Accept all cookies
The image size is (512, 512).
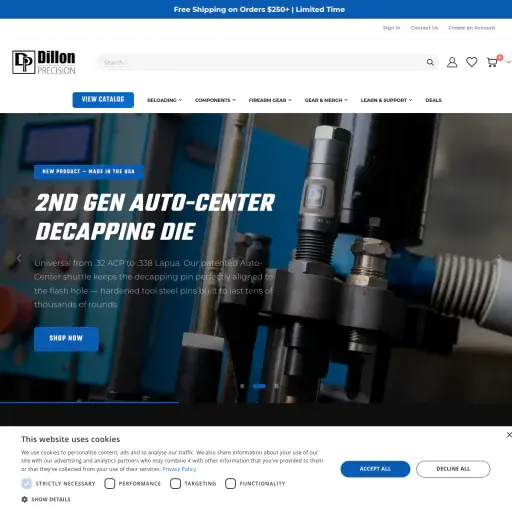[375, 469]
